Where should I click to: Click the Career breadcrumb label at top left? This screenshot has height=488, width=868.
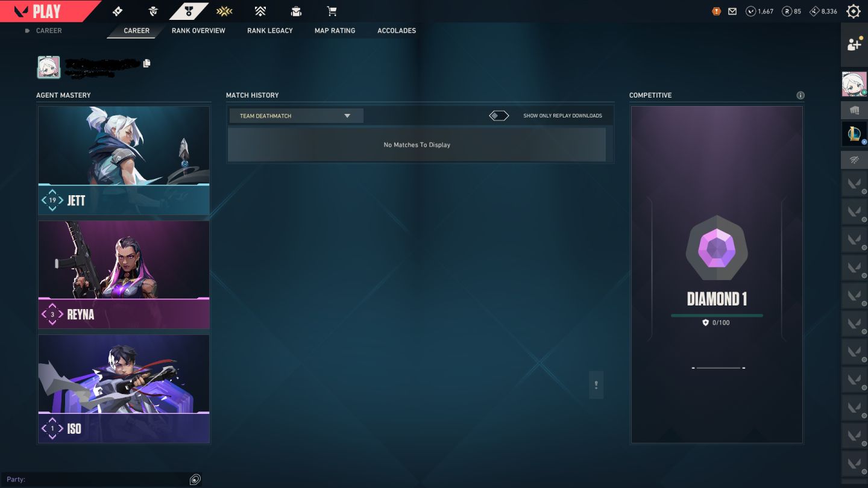49,31
